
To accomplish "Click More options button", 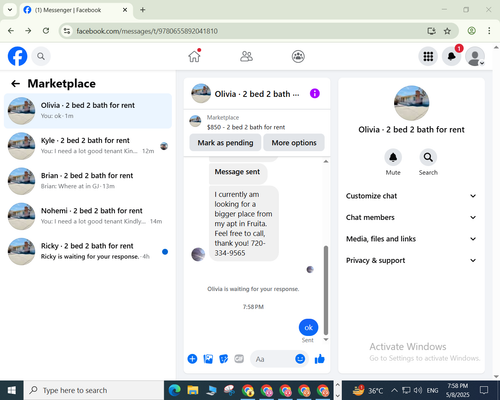I will coord(294,143).
